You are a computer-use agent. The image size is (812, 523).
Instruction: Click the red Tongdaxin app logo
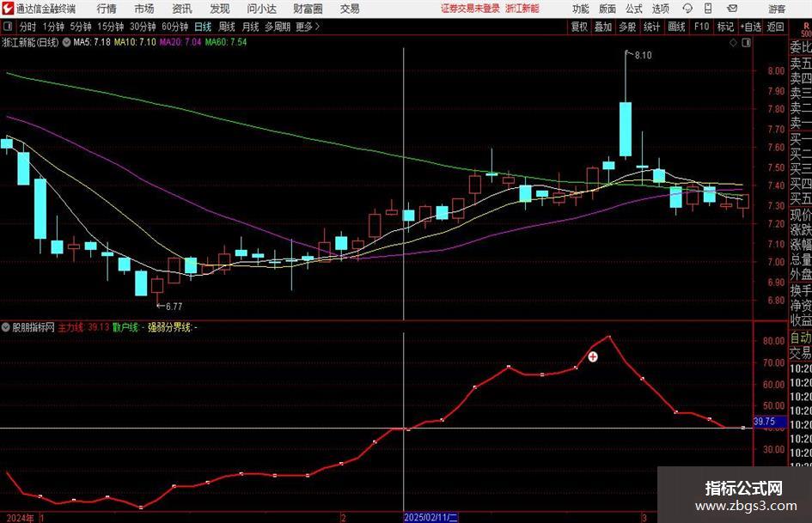pyautogui.click(x=8, y=9)
